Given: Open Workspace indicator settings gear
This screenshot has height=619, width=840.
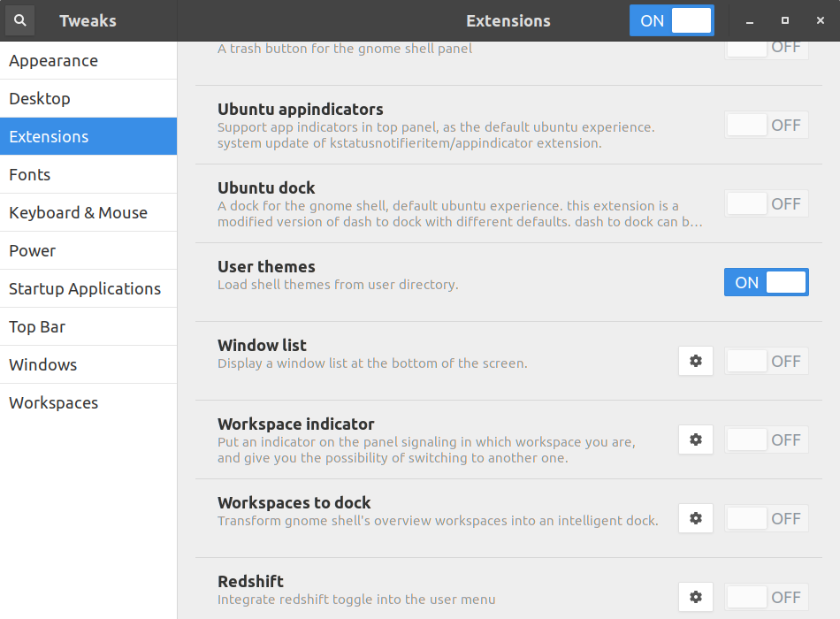Looking at the screenshot, I should [x=695, y=440].
